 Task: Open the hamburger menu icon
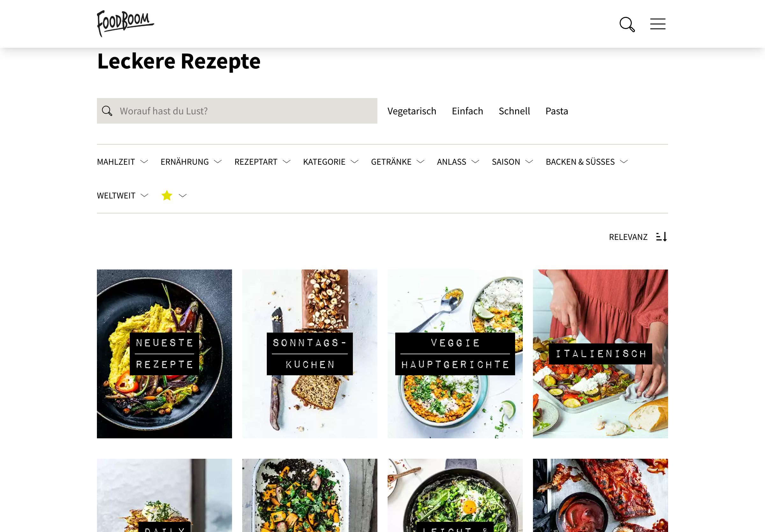coord(657,24)
